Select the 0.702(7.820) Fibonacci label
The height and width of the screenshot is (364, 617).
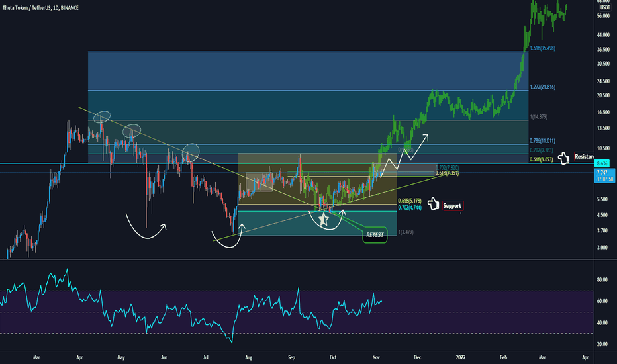coord(447,168)
